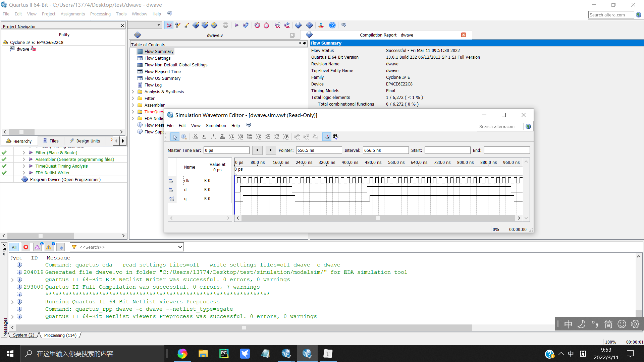Open the message search filter dropdown
The image size is (644, 362).
pos(180,247)
